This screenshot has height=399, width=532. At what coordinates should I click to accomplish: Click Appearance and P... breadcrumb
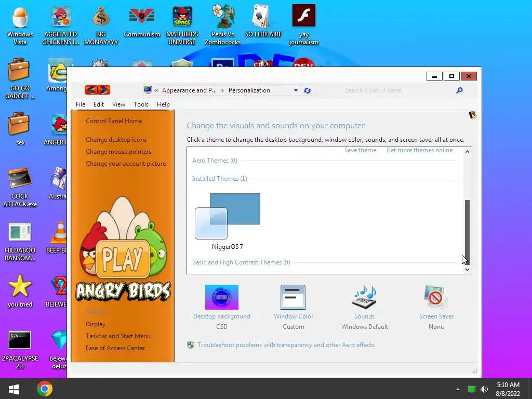(189, 90)
